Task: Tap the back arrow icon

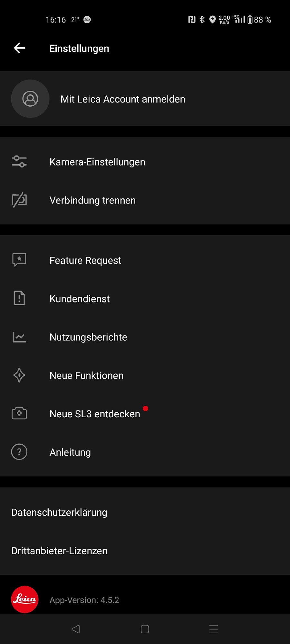Action: click(19, 48)
